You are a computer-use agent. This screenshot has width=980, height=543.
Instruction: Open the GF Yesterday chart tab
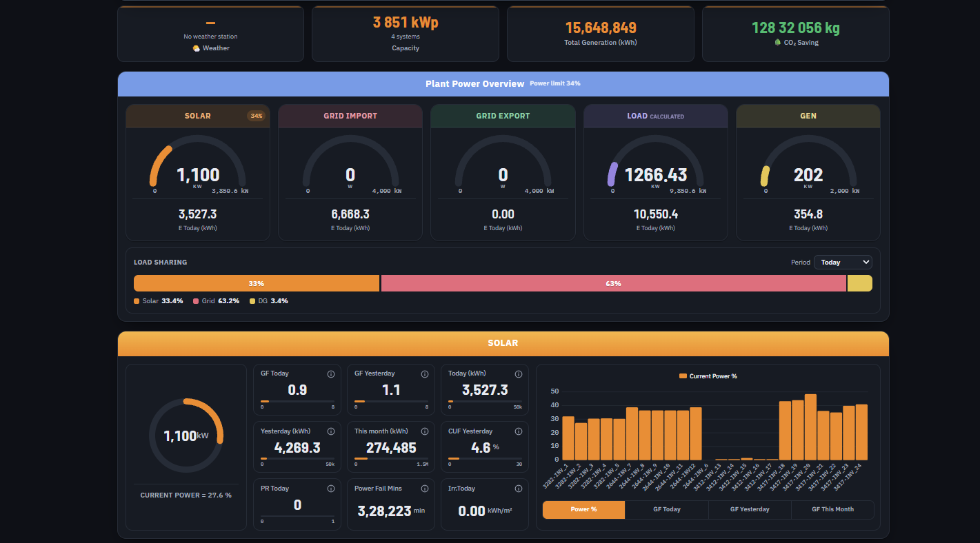(750, 509)
